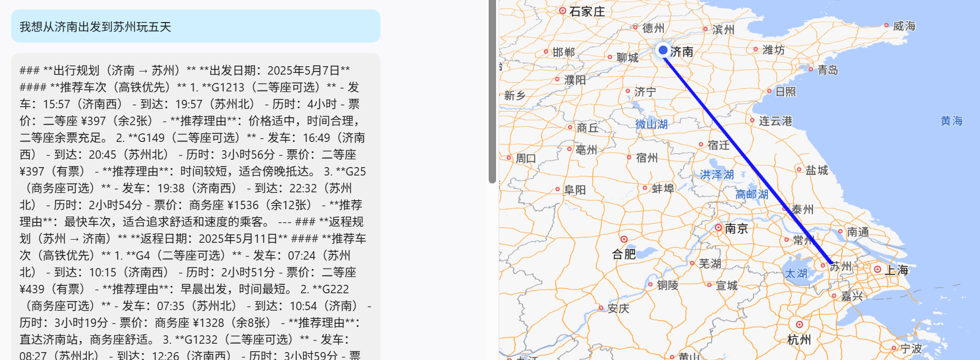Click the Puyang (濮阳) city marker
This screenshot has height=360, width=980.
pyautogui.click(x=558, y=79)
